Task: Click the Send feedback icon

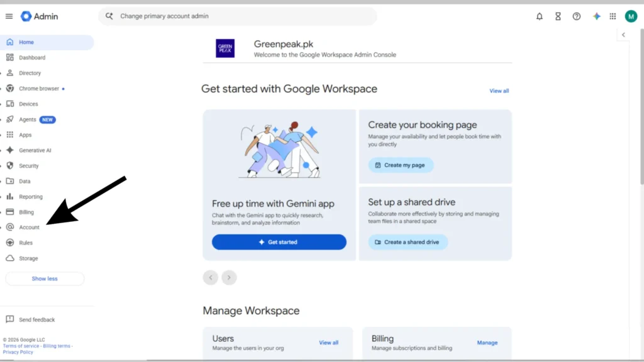Action: (x=10, y=319)
